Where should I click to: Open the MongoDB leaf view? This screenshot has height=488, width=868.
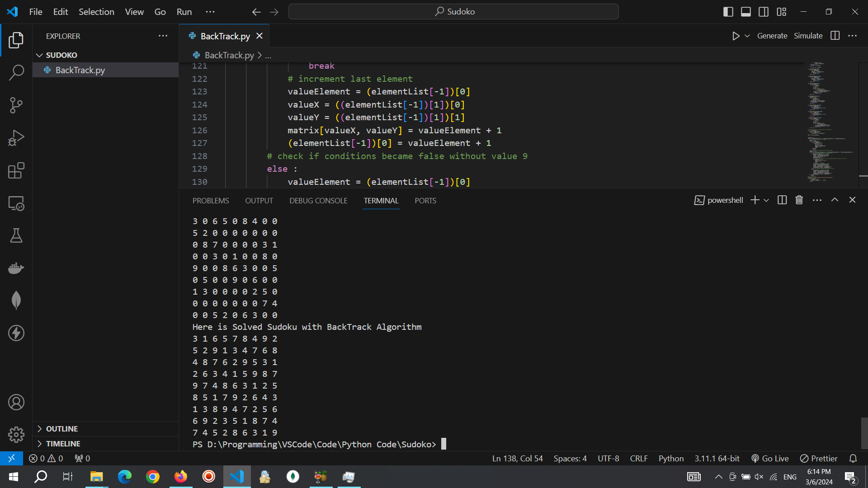click(x=16, y=300)
